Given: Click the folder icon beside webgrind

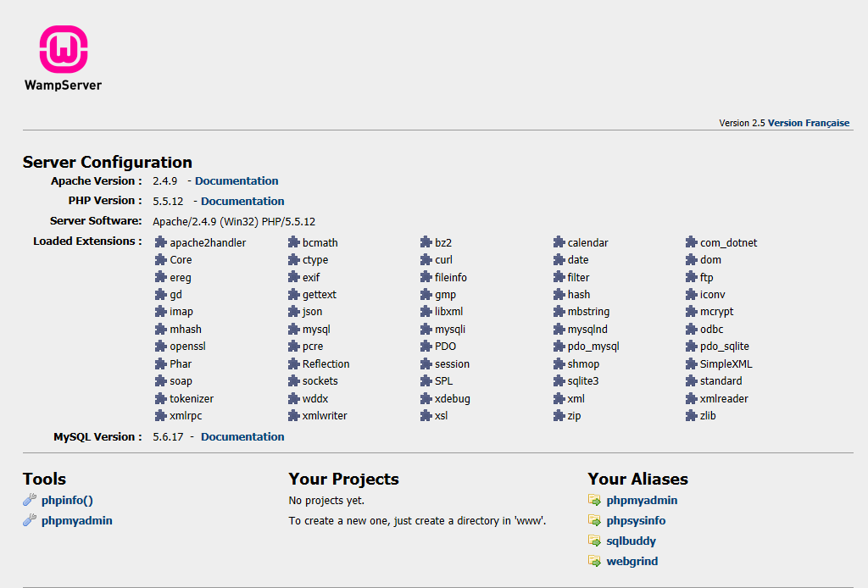Looking at the screenshot, I should (594, 561).
